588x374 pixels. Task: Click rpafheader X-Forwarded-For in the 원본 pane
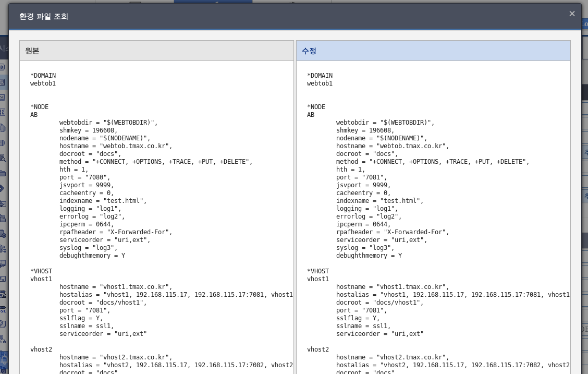click(116, 232)
